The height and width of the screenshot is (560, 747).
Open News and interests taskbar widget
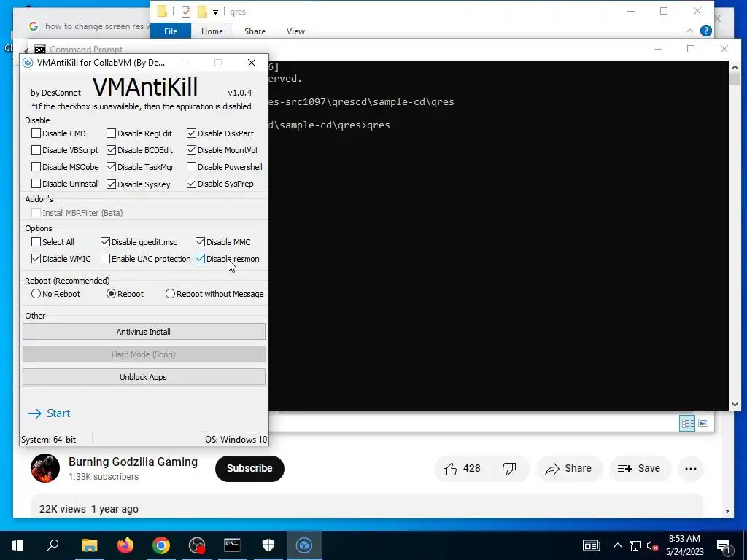[591, 545]
